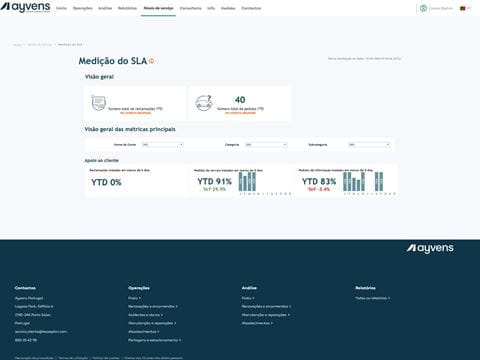Open the Operações menu in top navigation

tap(82, 8)
